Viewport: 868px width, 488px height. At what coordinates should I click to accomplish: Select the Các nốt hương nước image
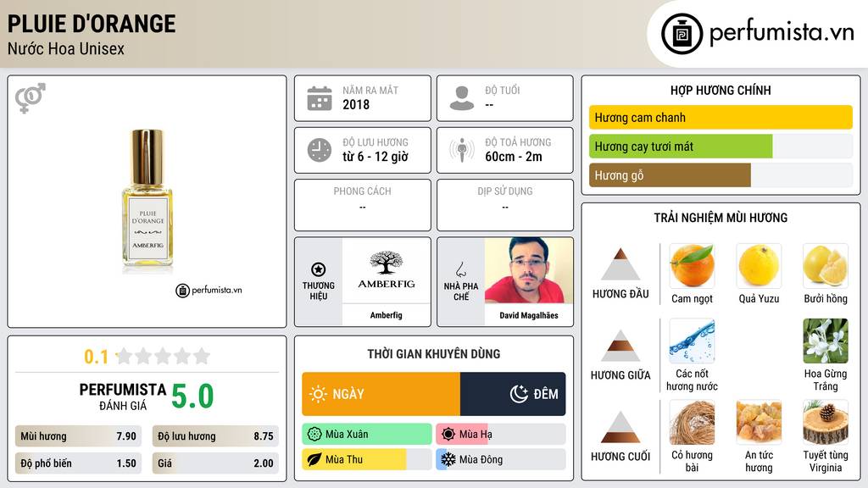[692, 341]
